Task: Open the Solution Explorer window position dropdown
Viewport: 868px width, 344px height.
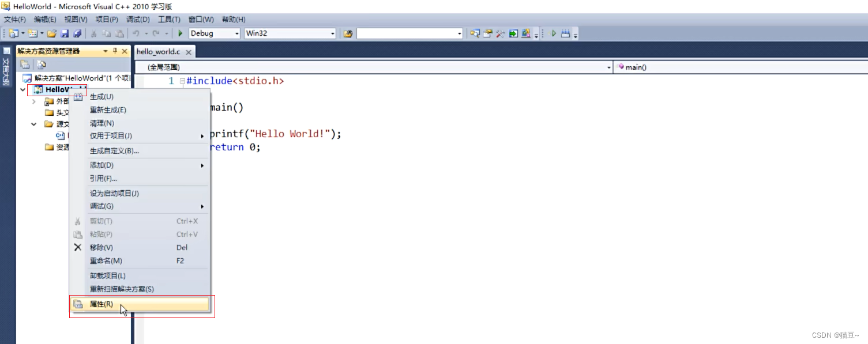Action: pyautogui.click(x=106, y=51)
